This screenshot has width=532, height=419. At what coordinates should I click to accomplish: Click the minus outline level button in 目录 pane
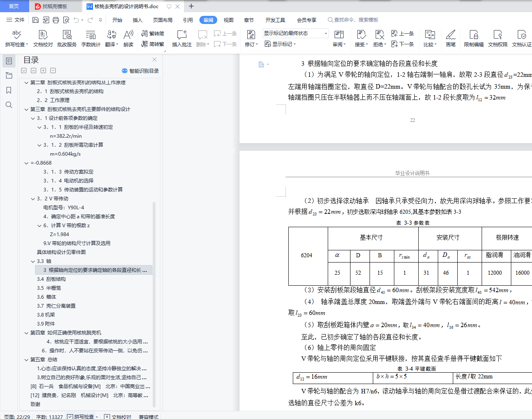click(53, 70)
